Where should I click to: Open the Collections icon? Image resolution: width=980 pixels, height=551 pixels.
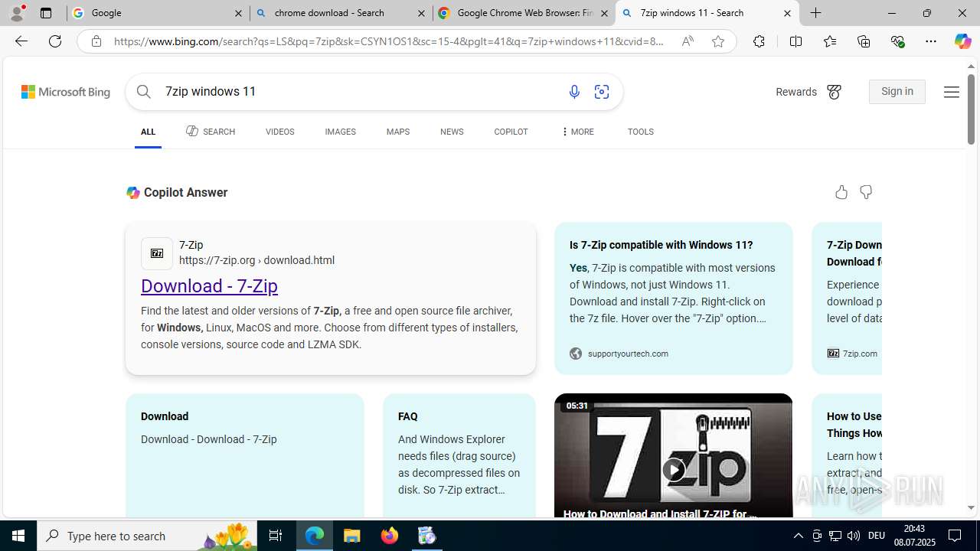coord(864,41)
